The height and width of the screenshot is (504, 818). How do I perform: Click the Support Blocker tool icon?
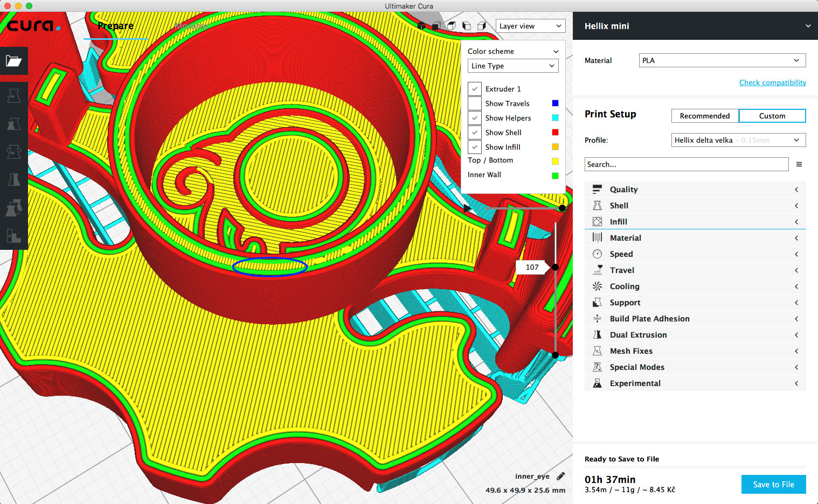(x=13, y=235)
